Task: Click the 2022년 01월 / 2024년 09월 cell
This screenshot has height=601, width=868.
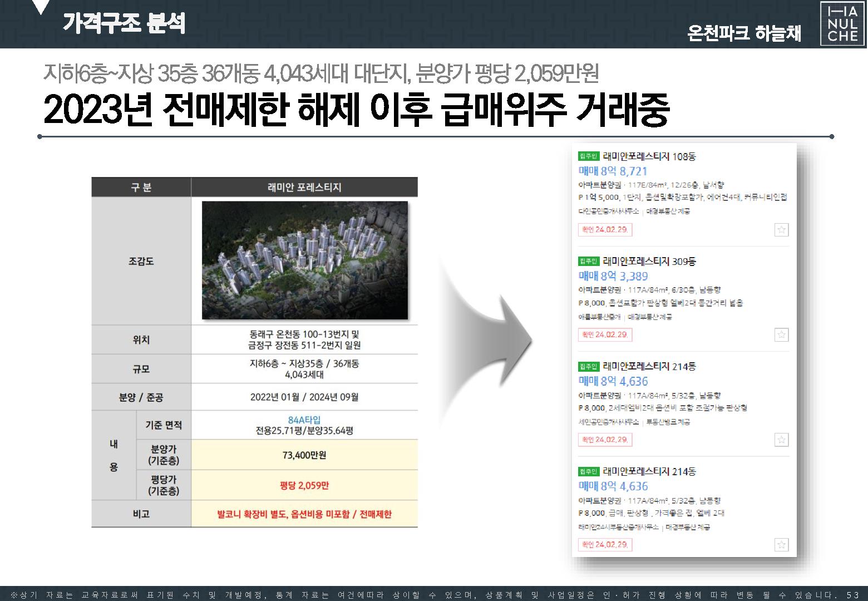Action: (304, 397)
